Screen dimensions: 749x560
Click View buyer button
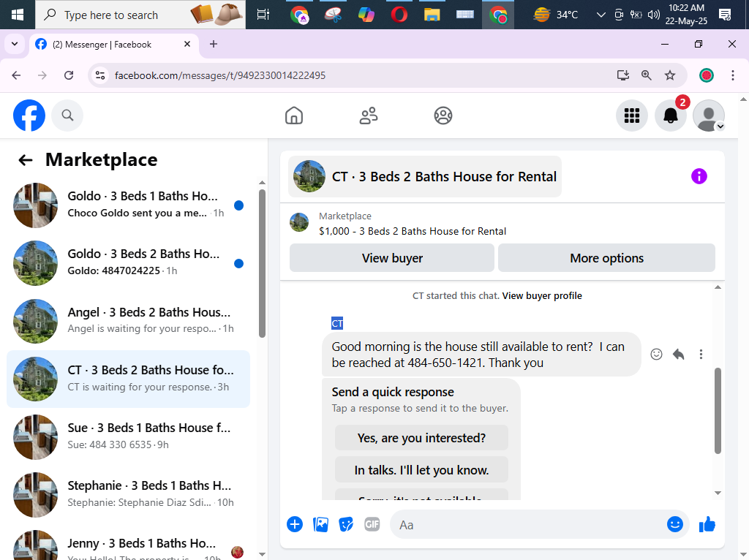[392, 258]
